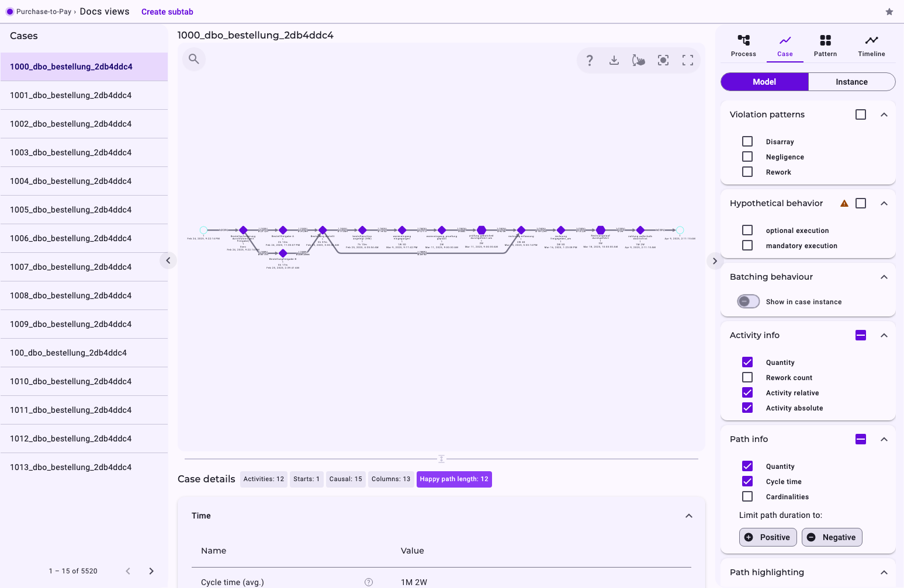Collapse the Path highlighting section
The width and height of the screenshot is (904, 588).
(x=884, y=572)
